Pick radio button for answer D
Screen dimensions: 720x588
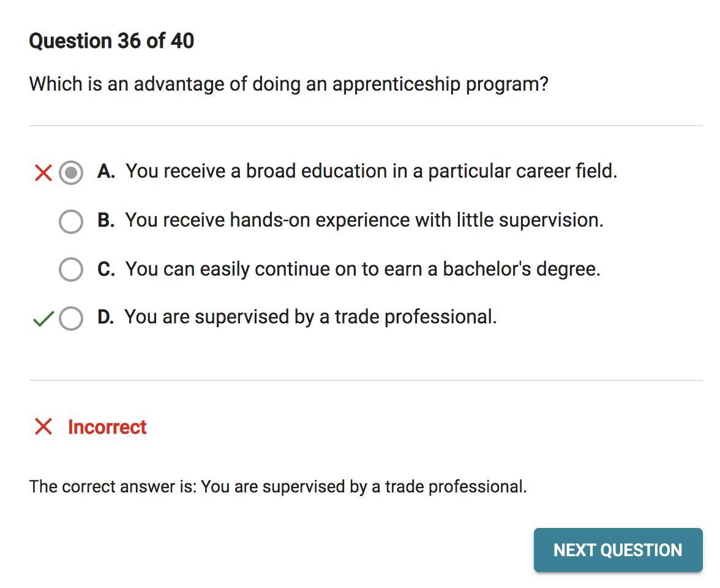71,318
